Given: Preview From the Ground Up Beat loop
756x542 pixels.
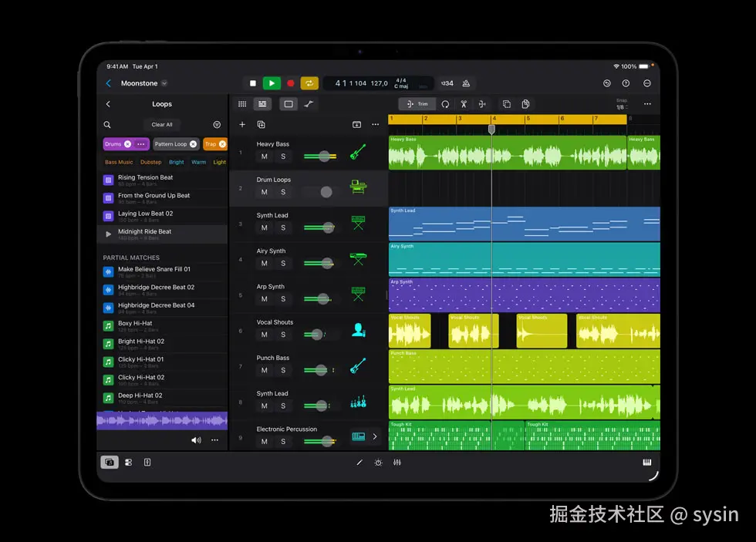Looking at the screenshot, I should tap(163, 198).
